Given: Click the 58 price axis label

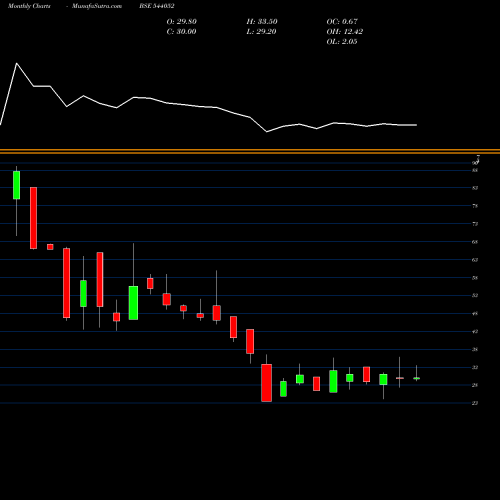Looking at the screenshot, I should click(475, 278).
